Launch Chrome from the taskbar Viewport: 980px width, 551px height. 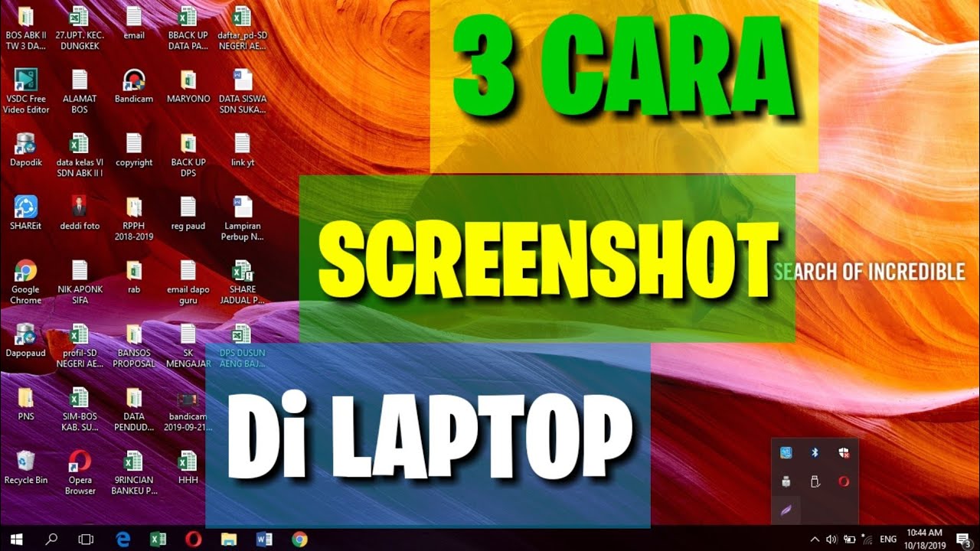(299, 539)
